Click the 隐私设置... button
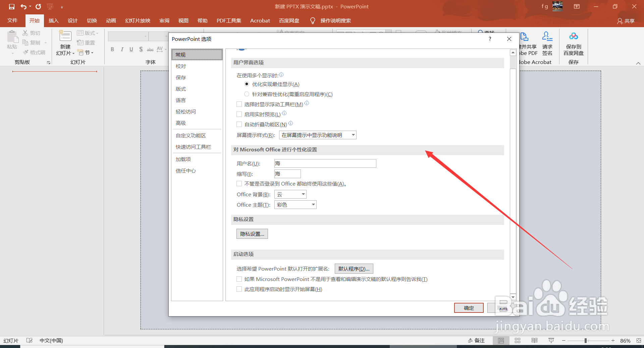This screenshot has width=644, height=348. (252, 234)
